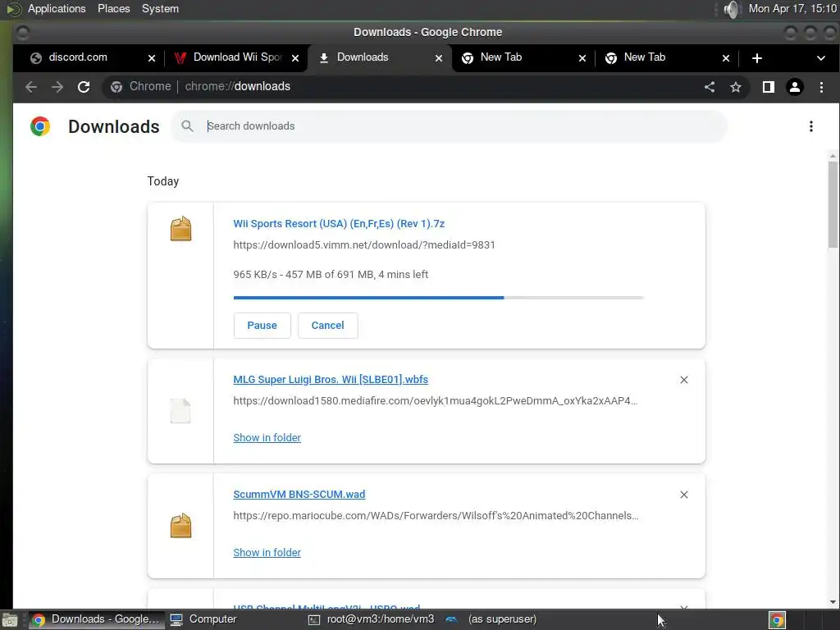Image resolution: width=840 pixels, height=630 pixels.
Task: Open Wii Sports Resort file name link
Action: point(339,223)
